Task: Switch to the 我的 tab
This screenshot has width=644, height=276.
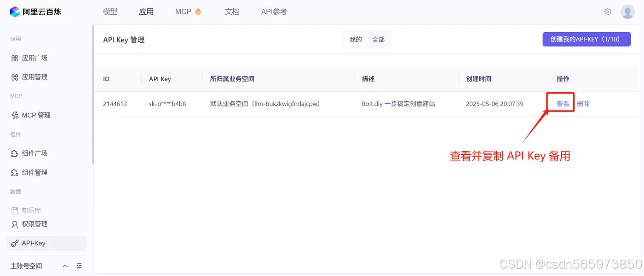Action: pos(356,40)
